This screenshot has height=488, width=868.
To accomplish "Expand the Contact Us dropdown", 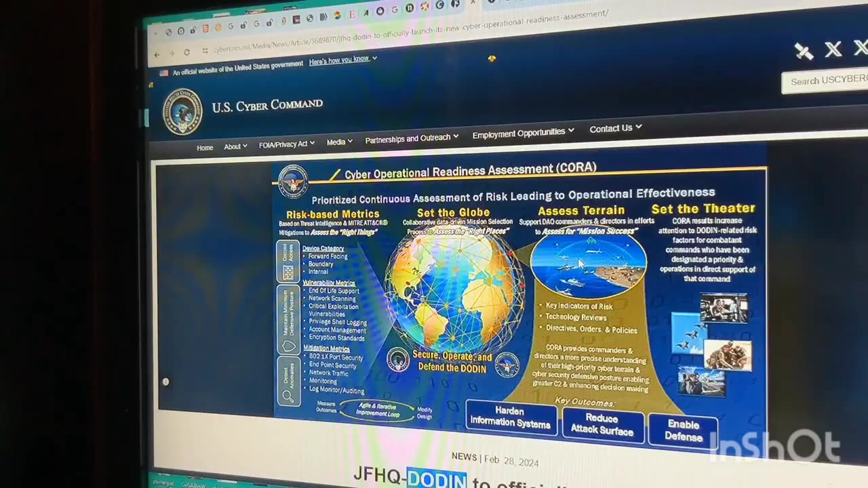I will click(x=615, y=127).
